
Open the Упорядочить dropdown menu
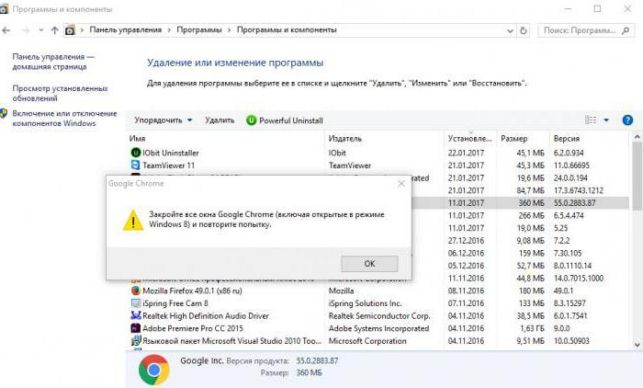(163, 120)
